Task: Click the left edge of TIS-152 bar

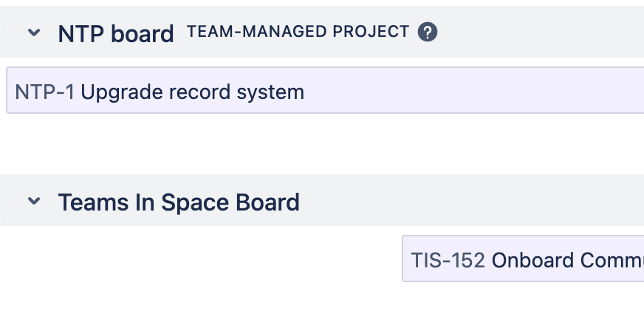Action: coord(404,259)
